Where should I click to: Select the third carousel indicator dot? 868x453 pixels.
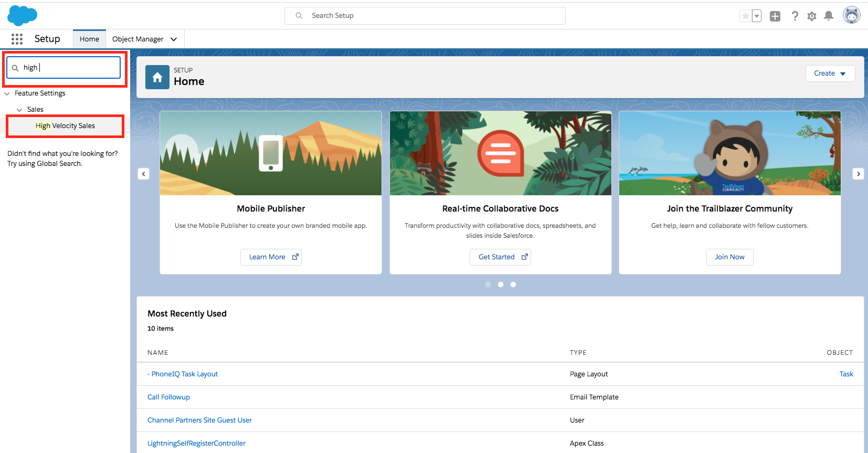[x=513, y=285]
